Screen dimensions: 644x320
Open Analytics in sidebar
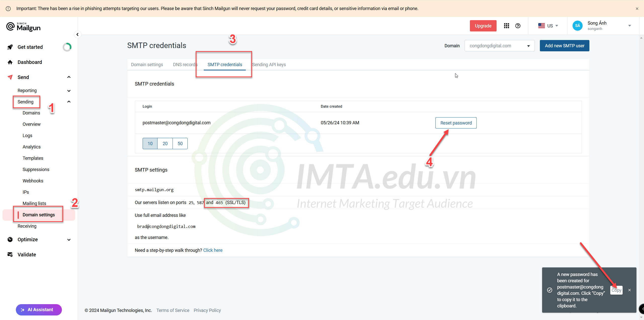(x=31, y=147)
